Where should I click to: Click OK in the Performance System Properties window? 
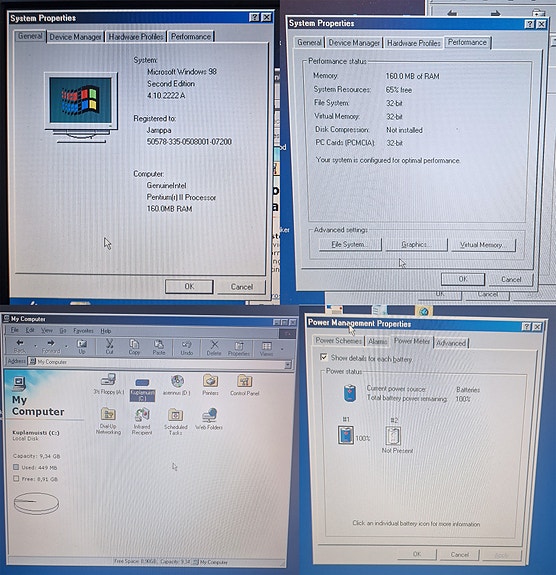click(463, 279)
